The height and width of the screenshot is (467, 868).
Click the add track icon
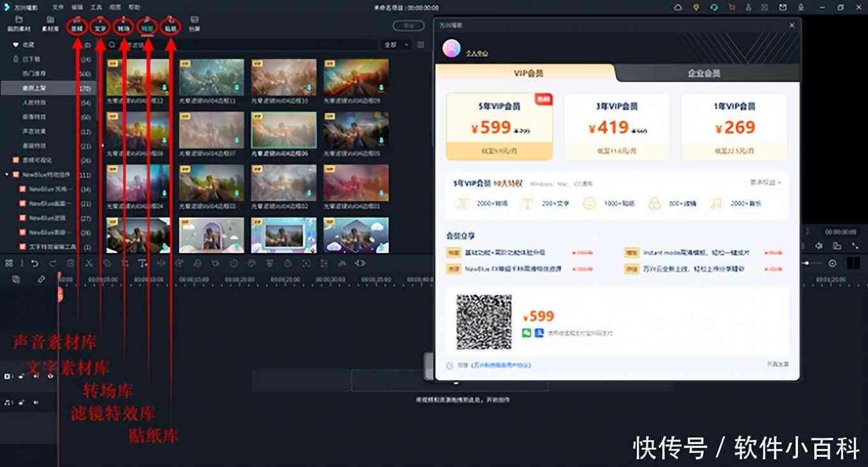(x=16, y=279)
